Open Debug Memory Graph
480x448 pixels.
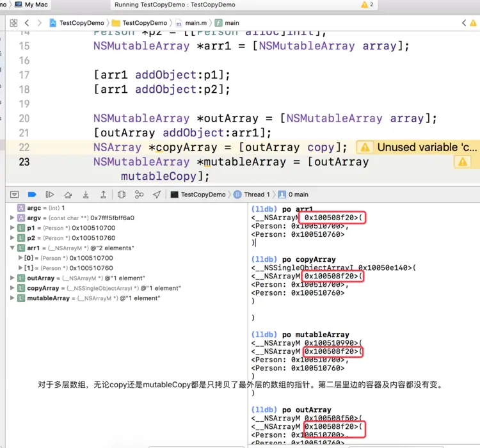[x=139, y=195]
